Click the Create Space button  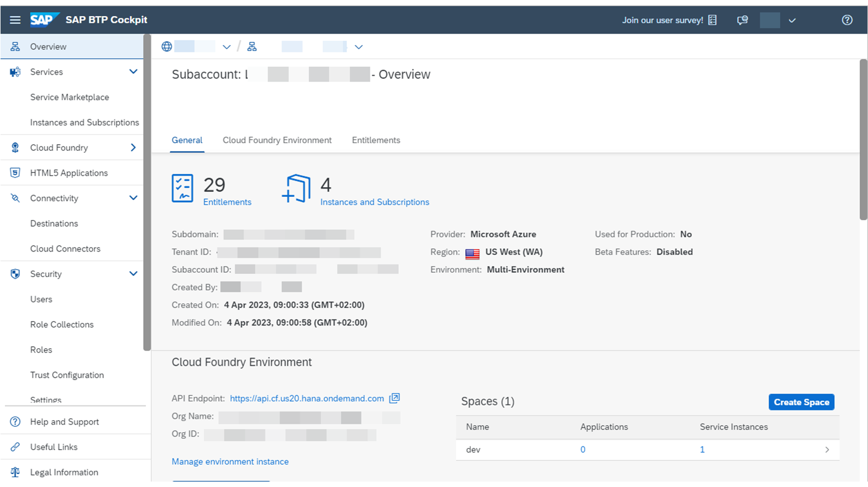801,402
